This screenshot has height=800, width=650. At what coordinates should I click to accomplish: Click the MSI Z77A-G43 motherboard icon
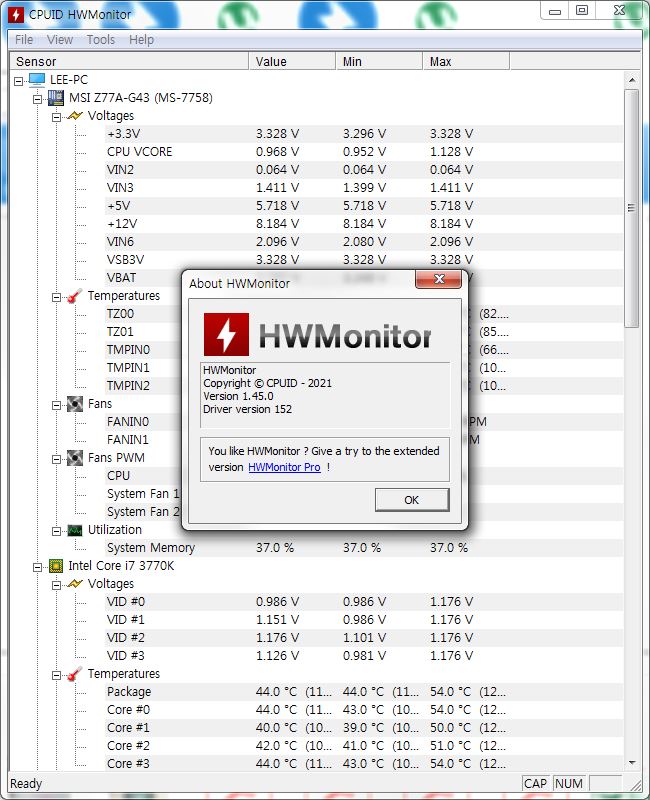[56, 97]
